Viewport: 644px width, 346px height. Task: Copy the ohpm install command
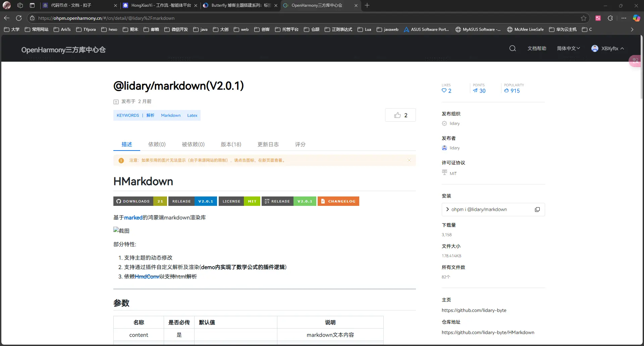[537, 210]
